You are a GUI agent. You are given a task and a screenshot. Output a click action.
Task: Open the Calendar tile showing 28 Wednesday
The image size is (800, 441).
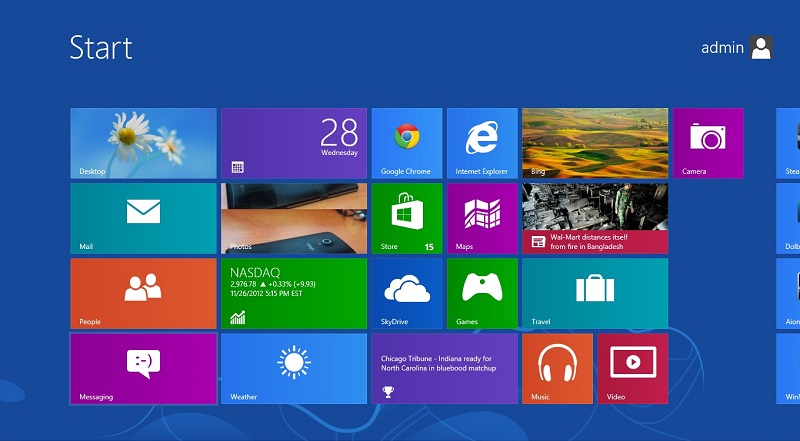tap(294, 143)
